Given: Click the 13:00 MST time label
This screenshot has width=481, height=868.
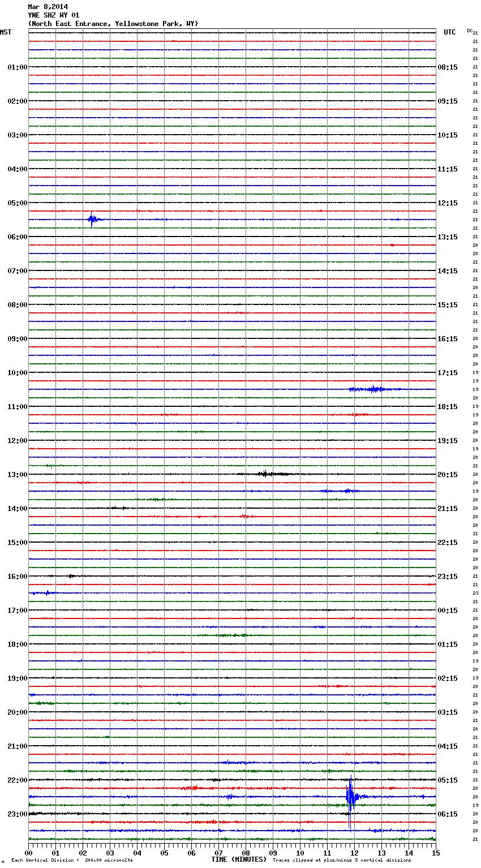Looking at the screenshot, I should pyautogui.click(x=17, y=475).
